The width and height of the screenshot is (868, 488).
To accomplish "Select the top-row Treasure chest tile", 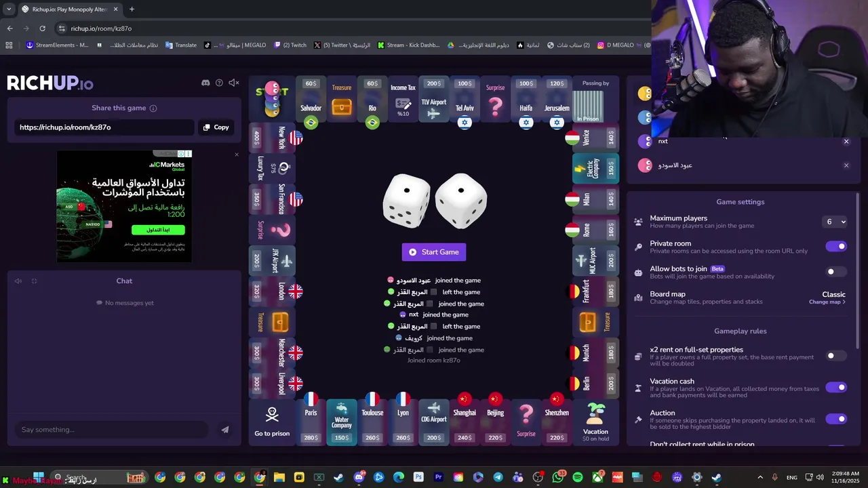I will pos(342,100).
